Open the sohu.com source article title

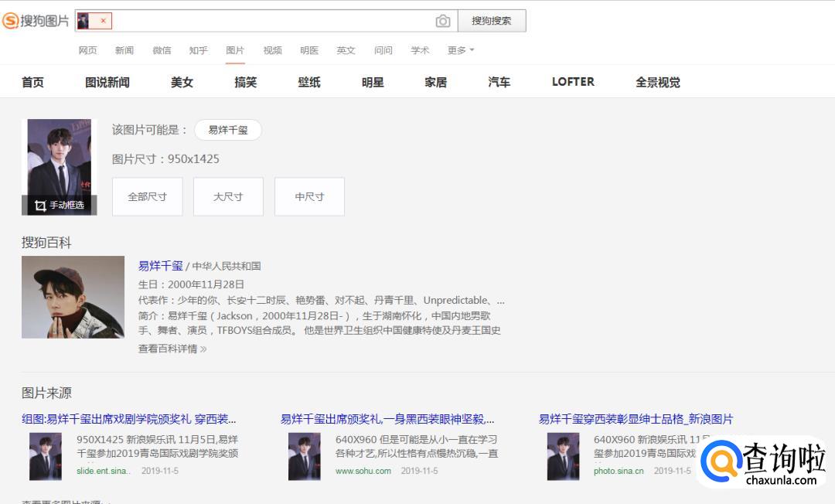pos(387,419)
